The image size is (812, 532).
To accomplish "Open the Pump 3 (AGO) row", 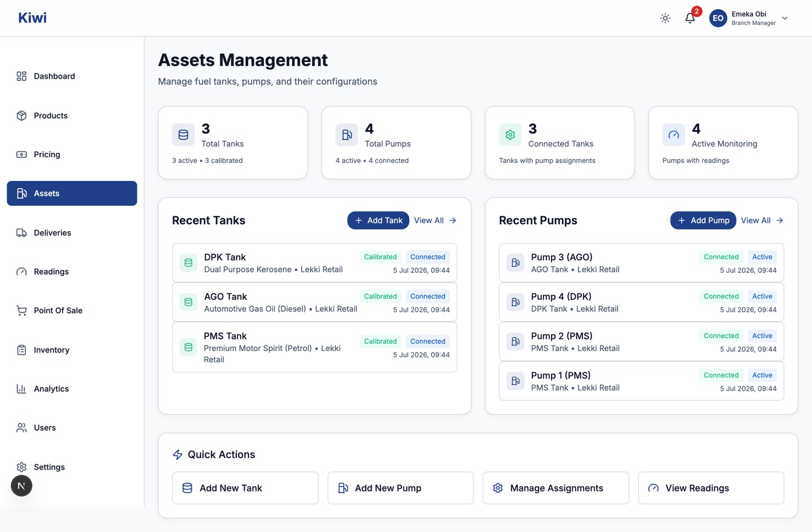I will point(642,263).
